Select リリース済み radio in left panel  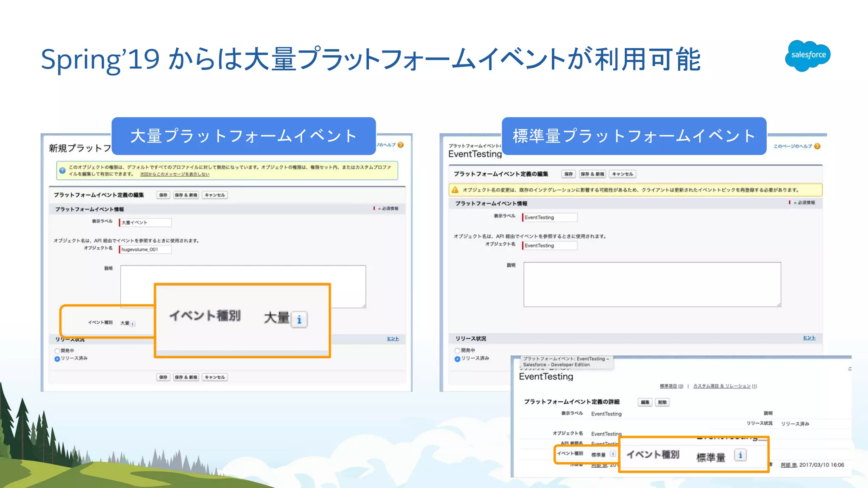coord(57,359)
